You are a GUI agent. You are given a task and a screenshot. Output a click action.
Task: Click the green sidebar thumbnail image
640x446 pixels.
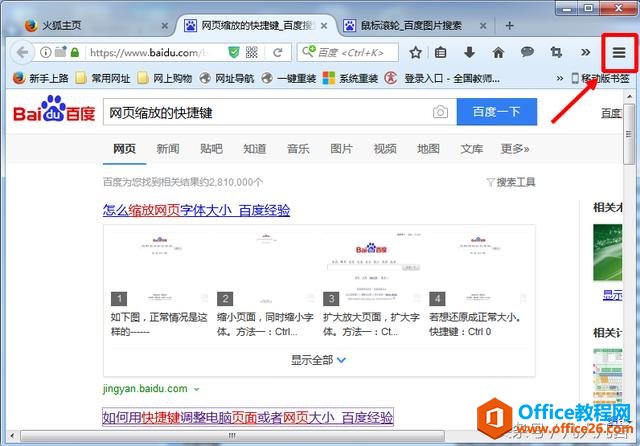608,252
